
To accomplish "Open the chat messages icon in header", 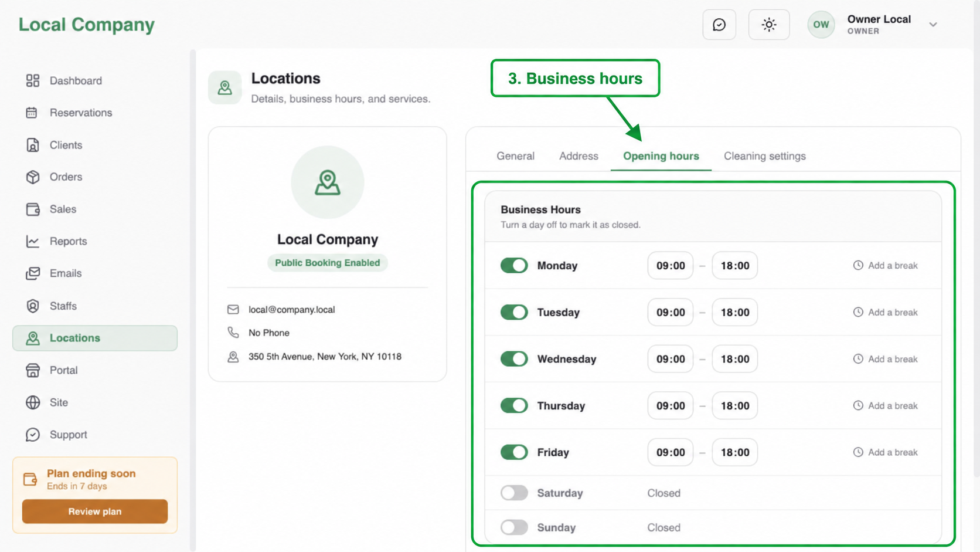I will coord(719,25).
